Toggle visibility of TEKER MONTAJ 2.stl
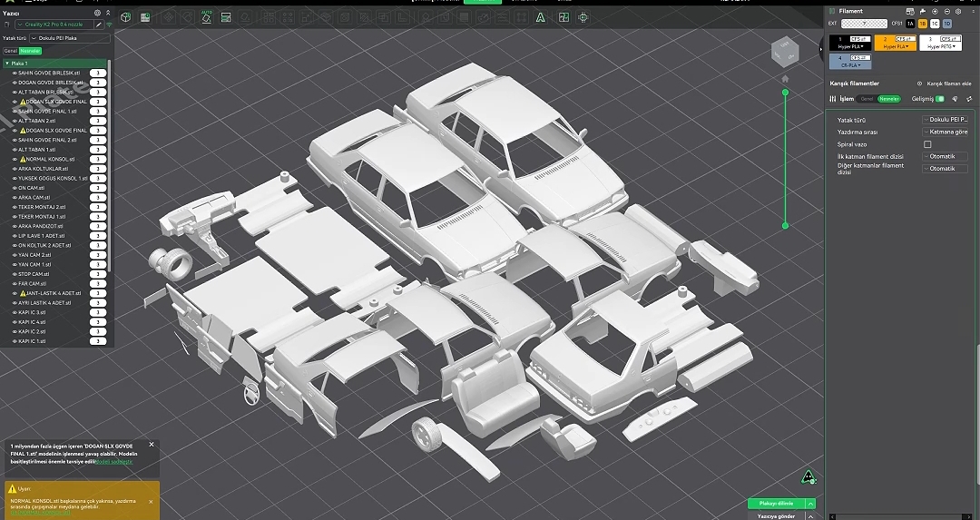 [x=15, y=207]
